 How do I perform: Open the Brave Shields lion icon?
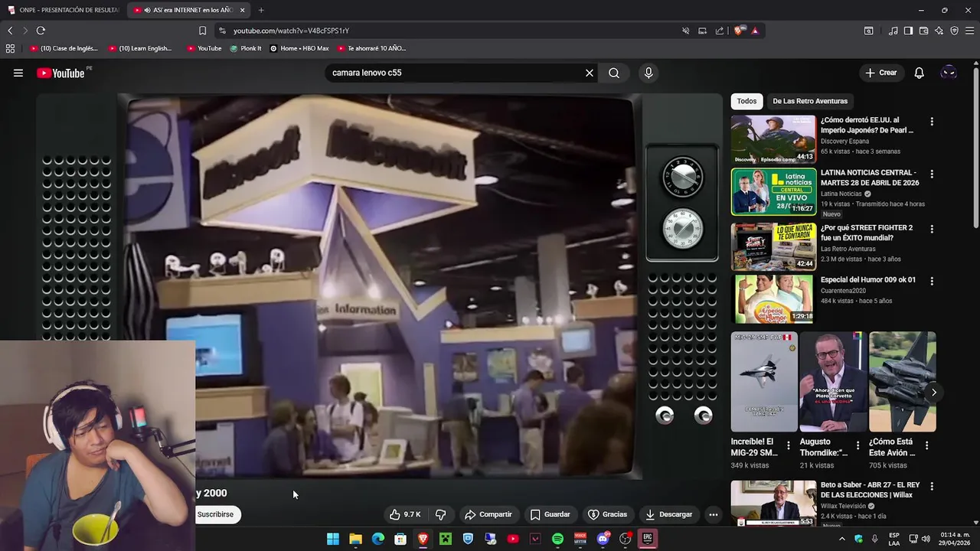point(739,31)
